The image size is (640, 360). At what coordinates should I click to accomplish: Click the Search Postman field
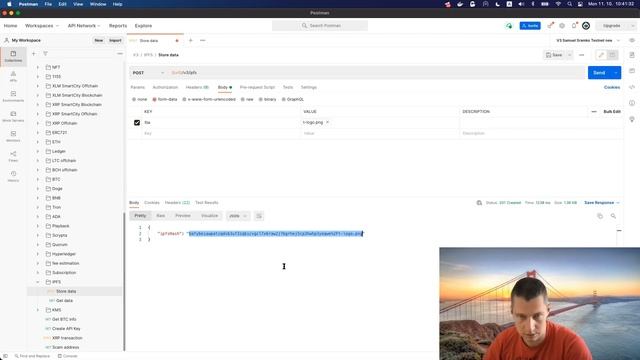(x=320, y=26)
